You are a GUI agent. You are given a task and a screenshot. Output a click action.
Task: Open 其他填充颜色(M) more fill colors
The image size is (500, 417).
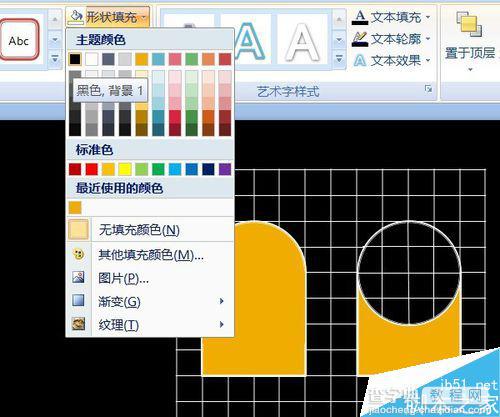click(150, 255)
